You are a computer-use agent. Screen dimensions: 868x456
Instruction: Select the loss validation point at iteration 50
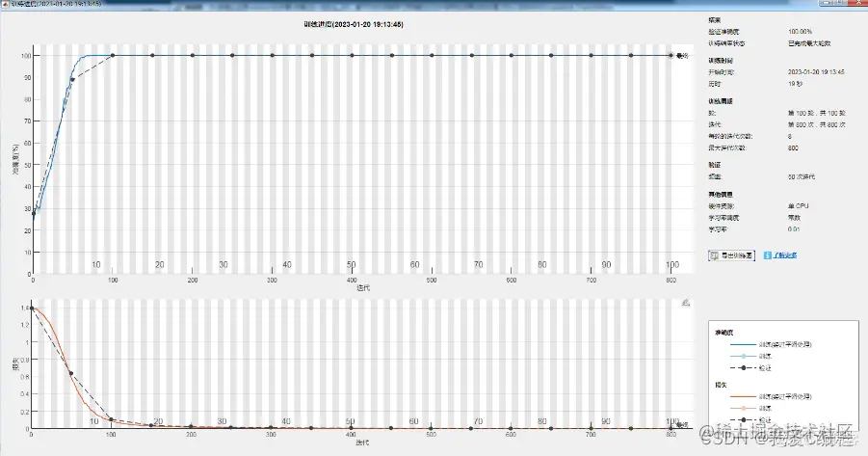tap(71, 373)
